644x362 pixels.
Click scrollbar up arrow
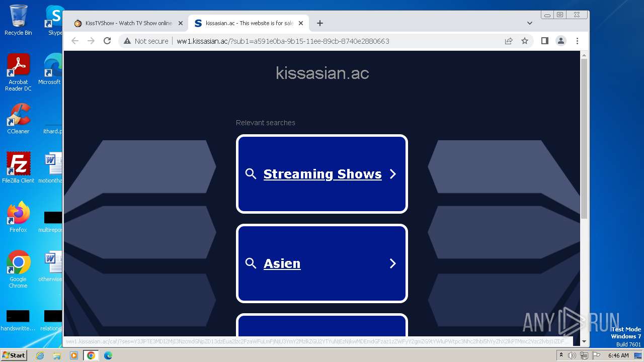(584, 54)
